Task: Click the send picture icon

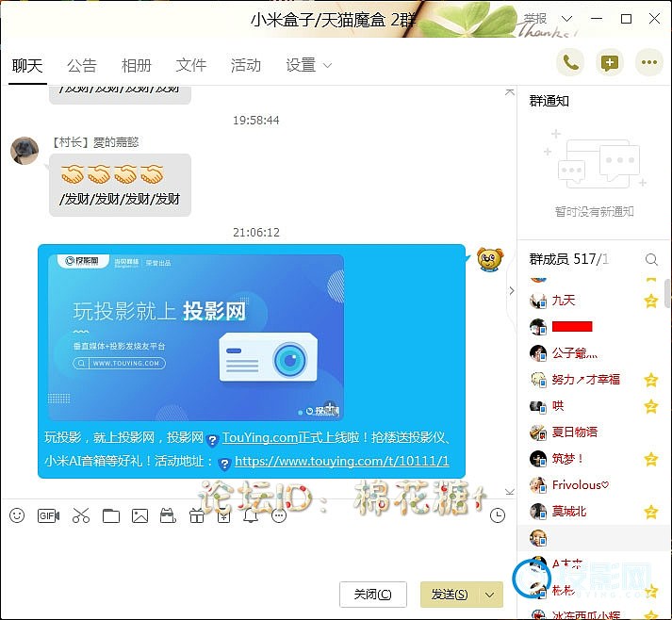Action: [139, 515]
